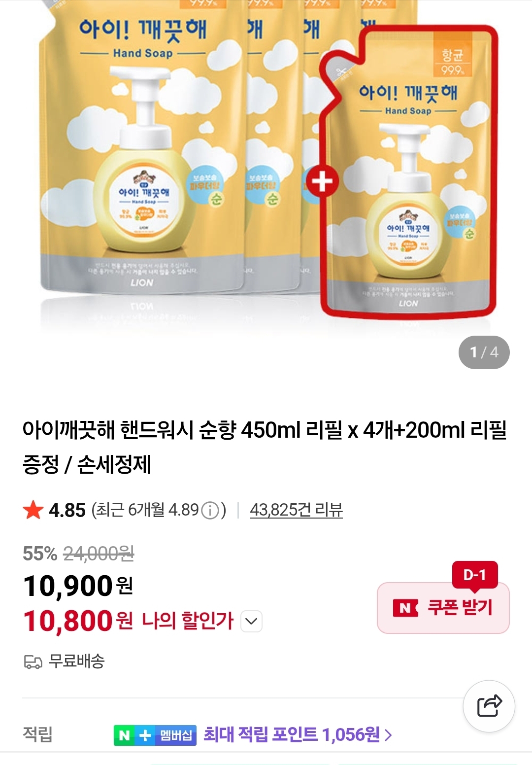Click the chevron after 1,056원
Screen dimensions: 532x765
click(388, 735)
